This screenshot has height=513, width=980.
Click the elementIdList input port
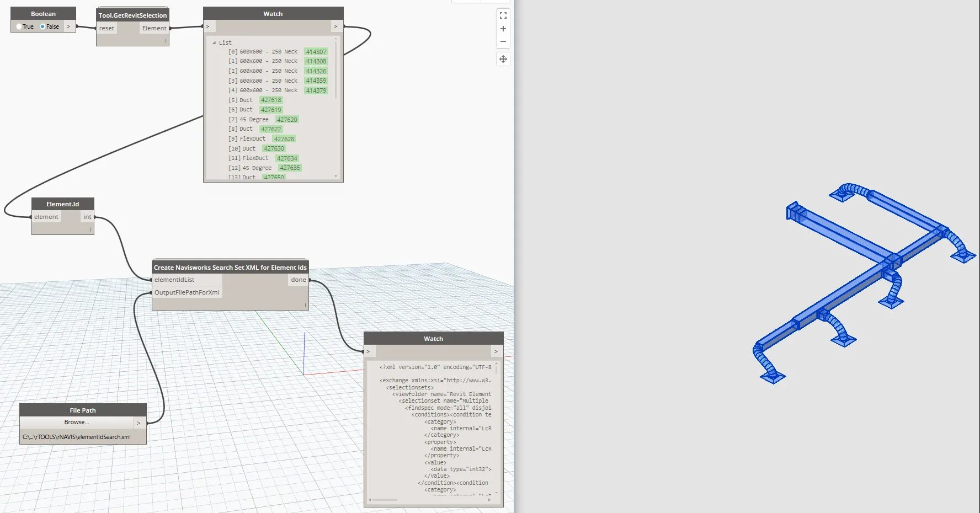[187, 280]
